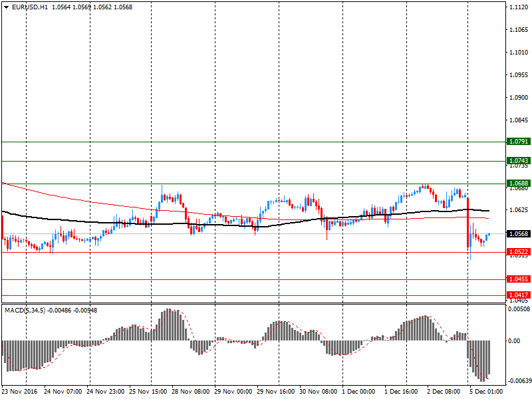532x399 pixels.
Task: Click the 1.0845 price scale value
Action: coord(519,120)
